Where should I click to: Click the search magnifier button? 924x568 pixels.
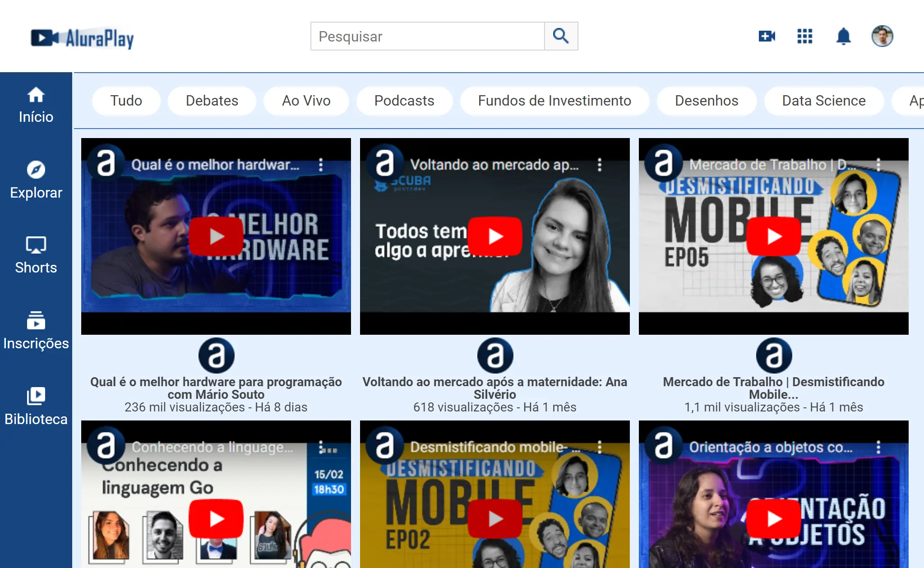561,36
